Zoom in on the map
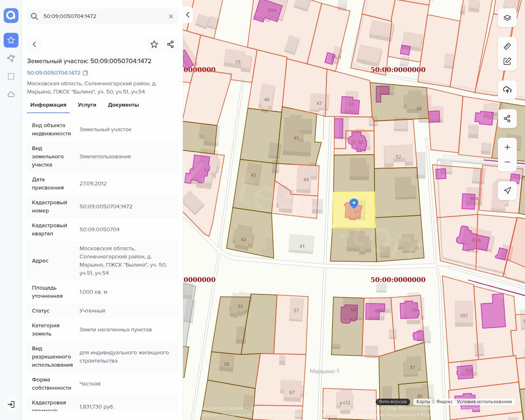Viewport: 525px width, 420px height. 507,147
